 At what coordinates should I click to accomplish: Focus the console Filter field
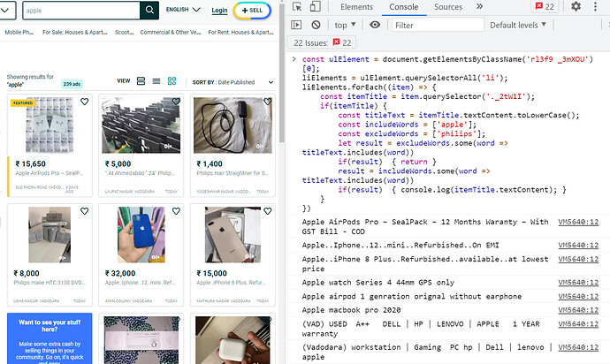click(x=438, y=25)
